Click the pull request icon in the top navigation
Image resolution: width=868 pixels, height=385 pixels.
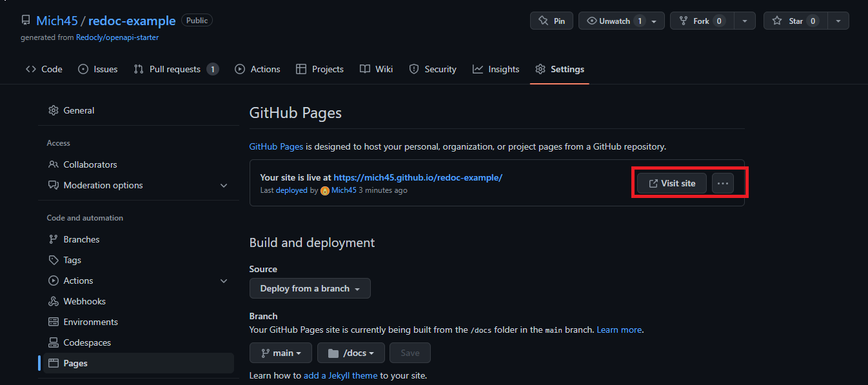tap(139, 69)
